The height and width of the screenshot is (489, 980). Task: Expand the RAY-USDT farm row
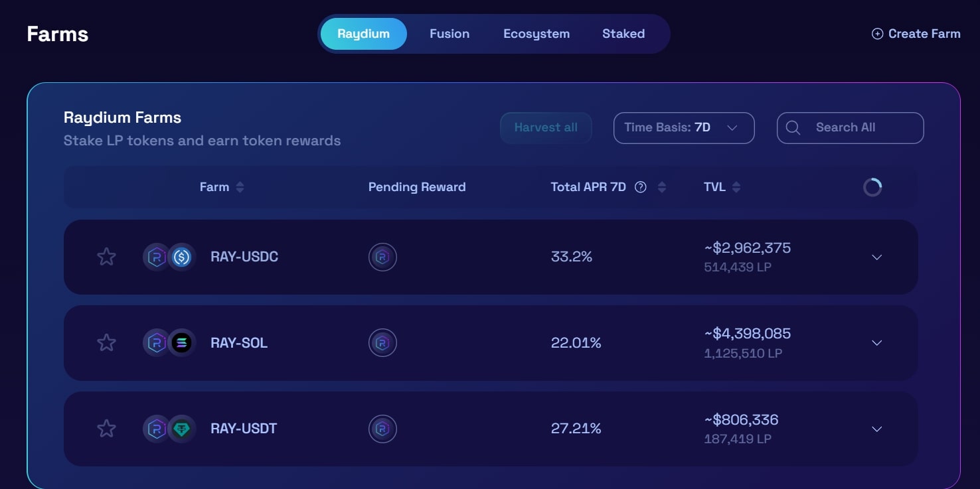point(876,429)
